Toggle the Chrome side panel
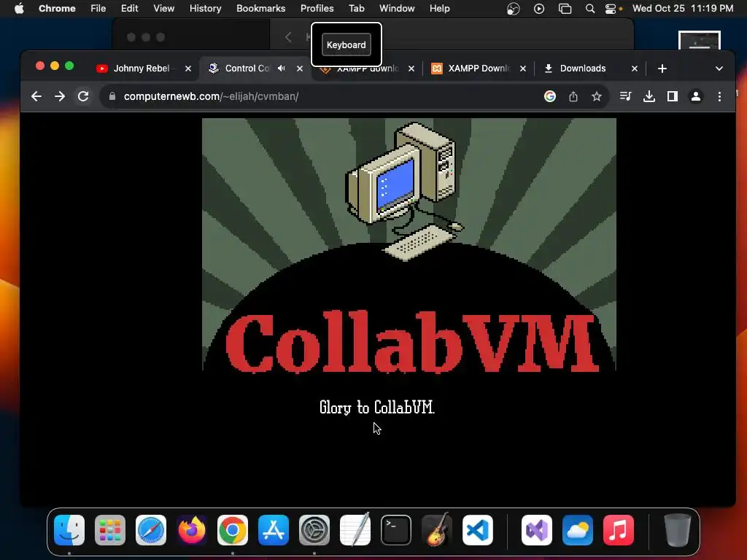The height and width of the screenshot is (560, 747). (672, 97)
